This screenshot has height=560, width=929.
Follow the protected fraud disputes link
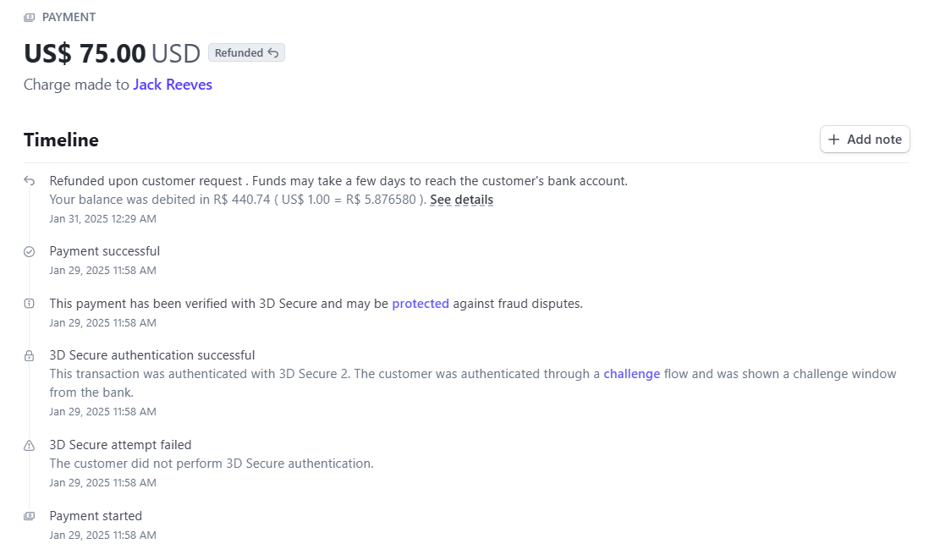pyautogui.click(x=421, y=304)
